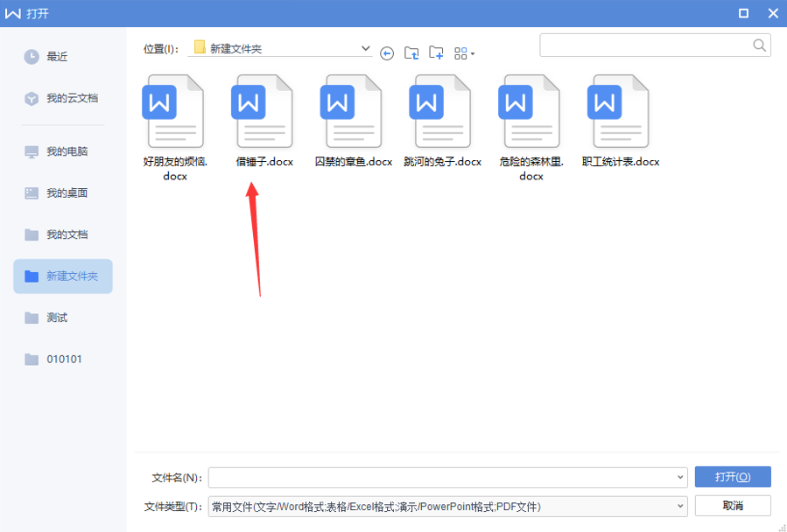The image size is (787, 532).
Task: Click the yellow folder icon in location box
Action: point(200,47)
